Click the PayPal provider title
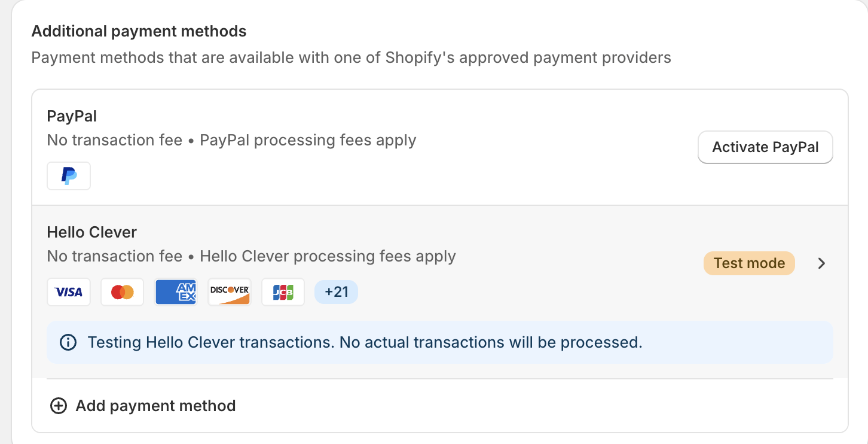 72,116
